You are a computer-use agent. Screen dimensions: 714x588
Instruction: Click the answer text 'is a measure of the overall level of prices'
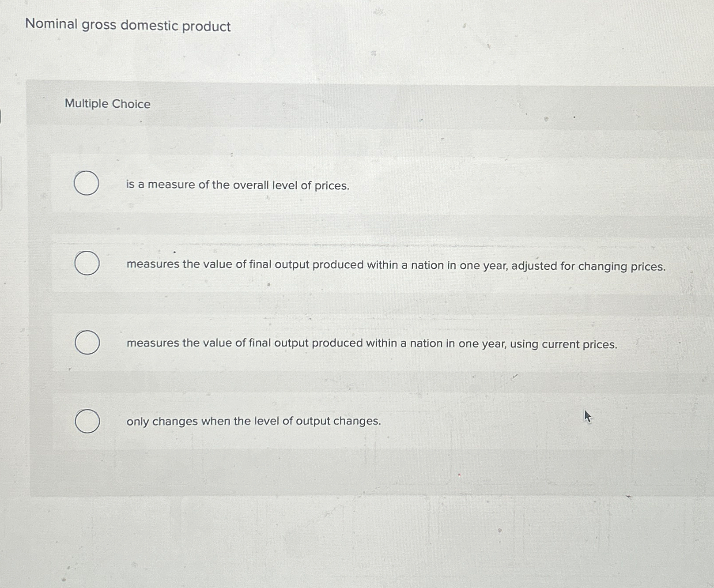pyautogui.click(x=237, y=185)
